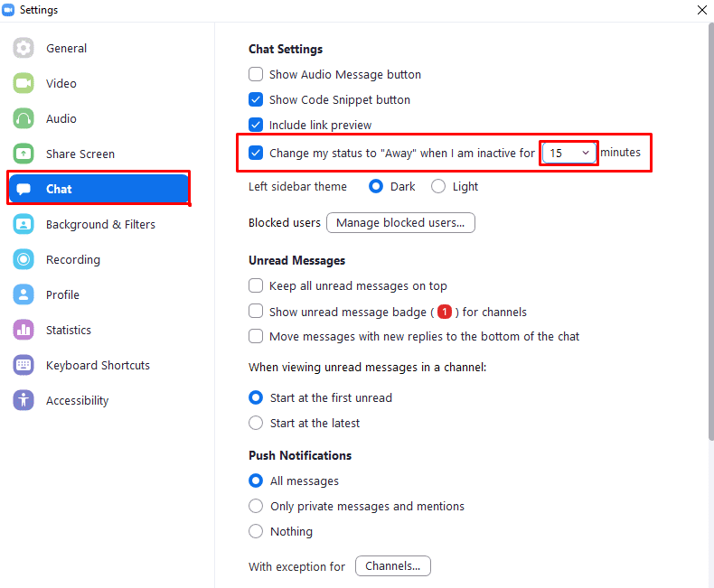Click the Audio headphones icon
This screenshot has height=588, width=714.
click(x=23, y=118)
